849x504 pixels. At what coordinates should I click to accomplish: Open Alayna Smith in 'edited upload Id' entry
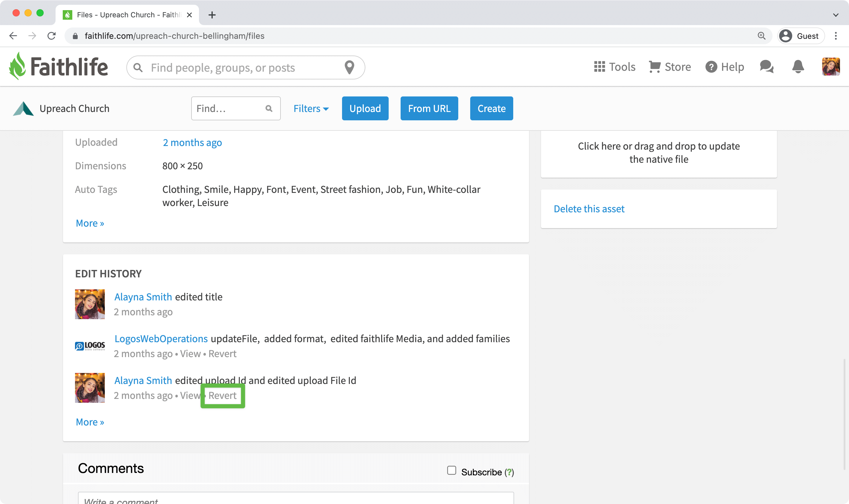(143, 380)
